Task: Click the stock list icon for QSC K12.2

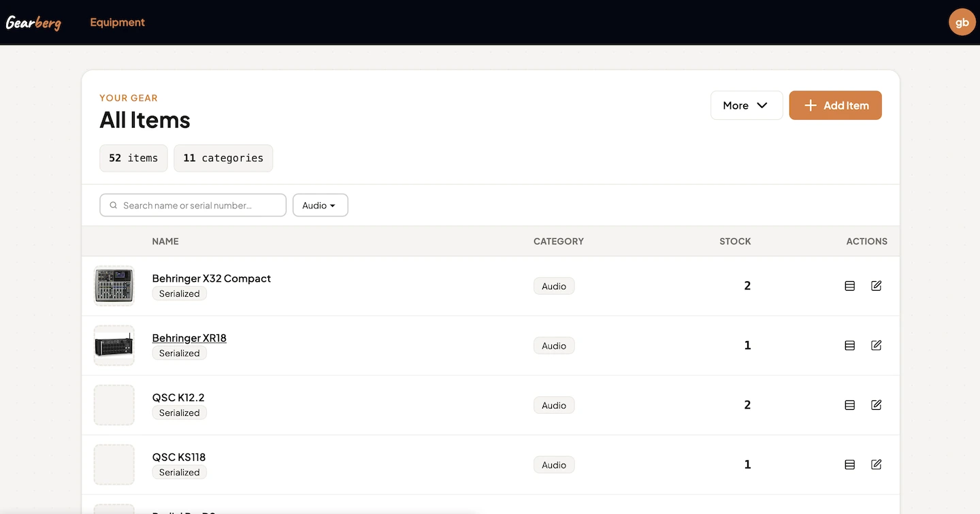Action: pyautogui.click(x=849, y=405)
